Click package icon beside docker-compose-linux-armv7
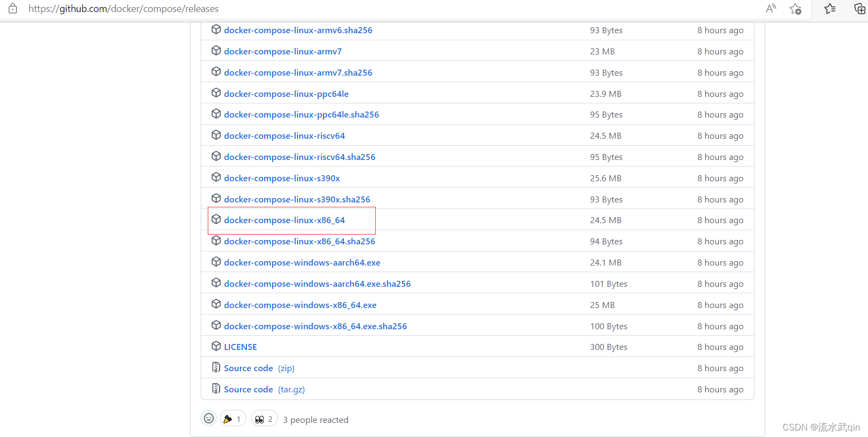Viewport: 868px width, 437px height. [x=216, y=51]
